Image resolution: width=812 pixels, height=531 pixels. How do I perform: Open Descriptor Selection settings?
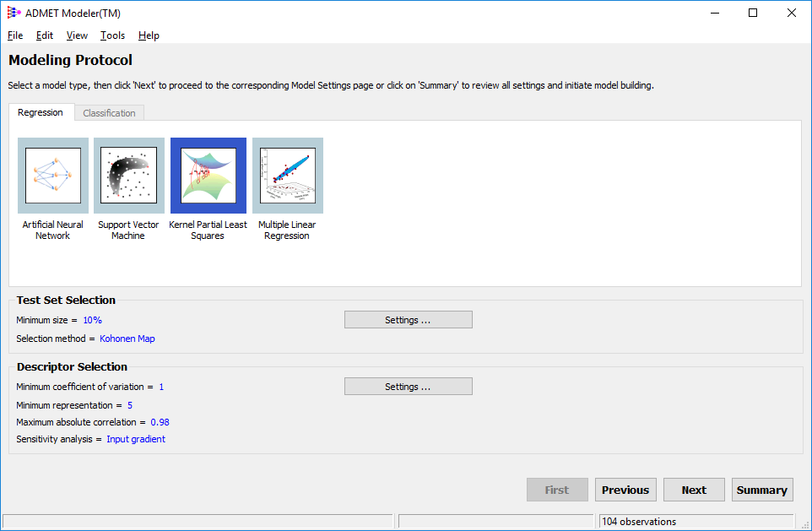408,387
